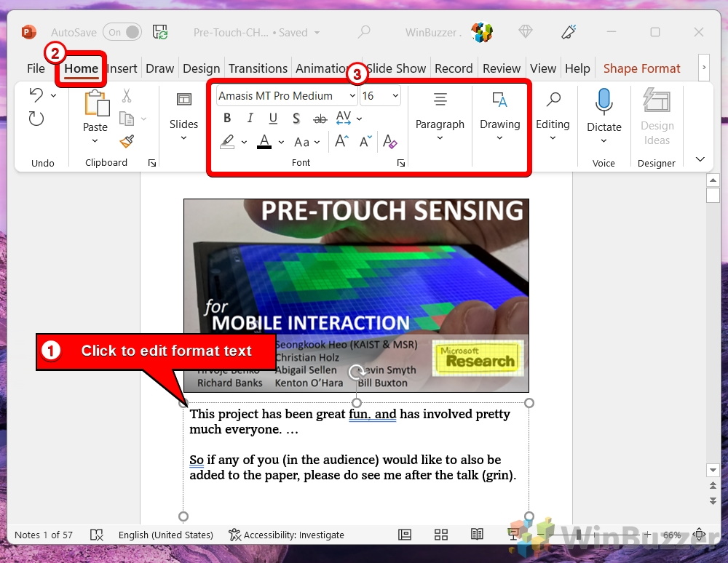The width and height of the screenshot is (728, 563).
Task: Switch to Slide Sorter grid view
Action: pyautogui.click(x=441, y=535)
